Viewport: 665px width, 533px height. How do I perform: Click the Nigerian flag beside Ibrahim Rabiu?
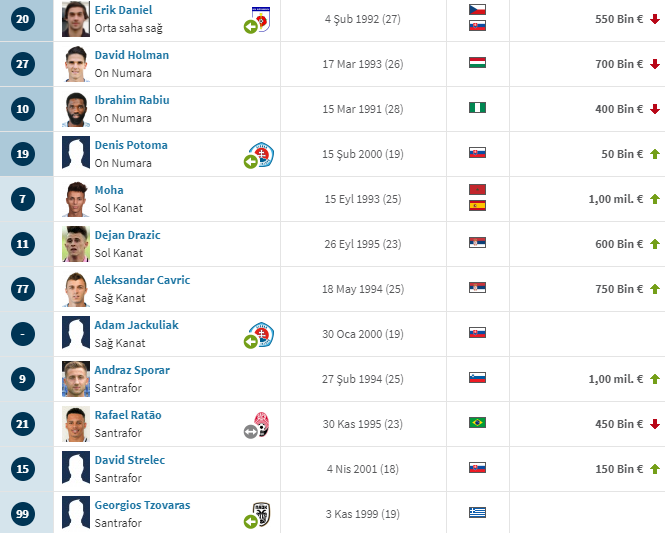pos(477,109)
